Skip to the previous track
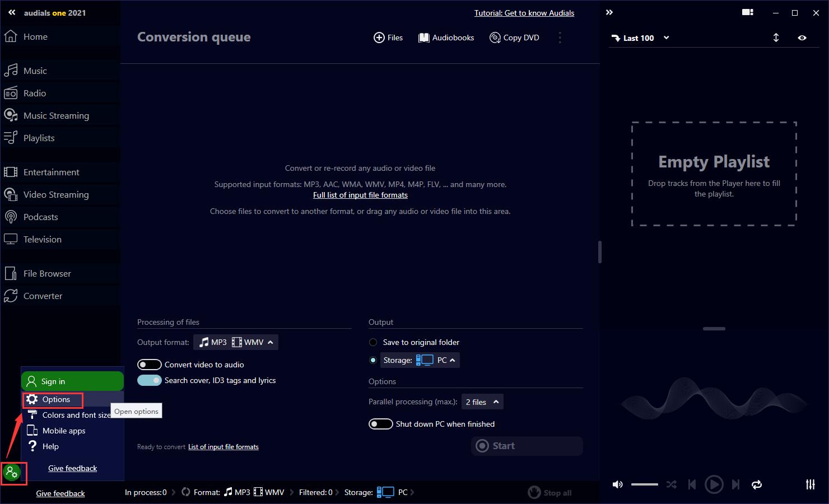The height and width of the screenshot is (504, 829). point(692,484)
